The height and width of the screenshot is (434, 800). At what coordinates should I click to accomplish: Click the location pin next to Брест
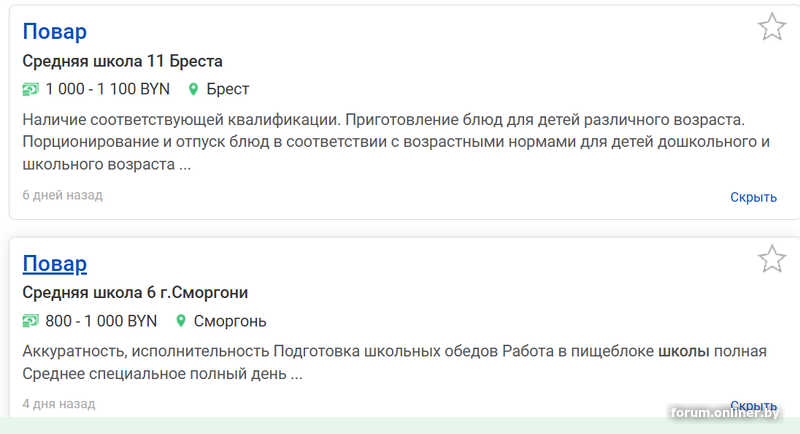[x=194, y=89]
